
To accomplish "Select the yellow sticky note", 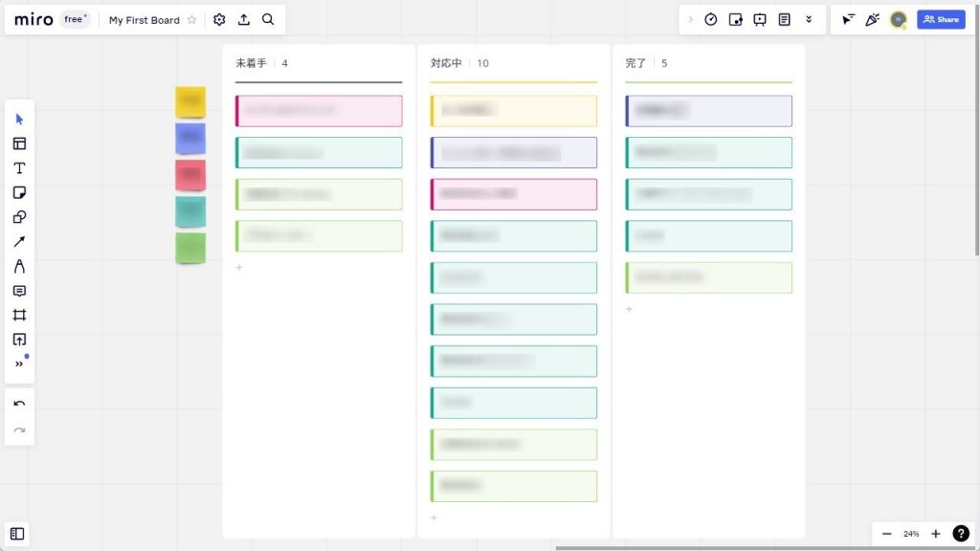I will pos(190,101).
